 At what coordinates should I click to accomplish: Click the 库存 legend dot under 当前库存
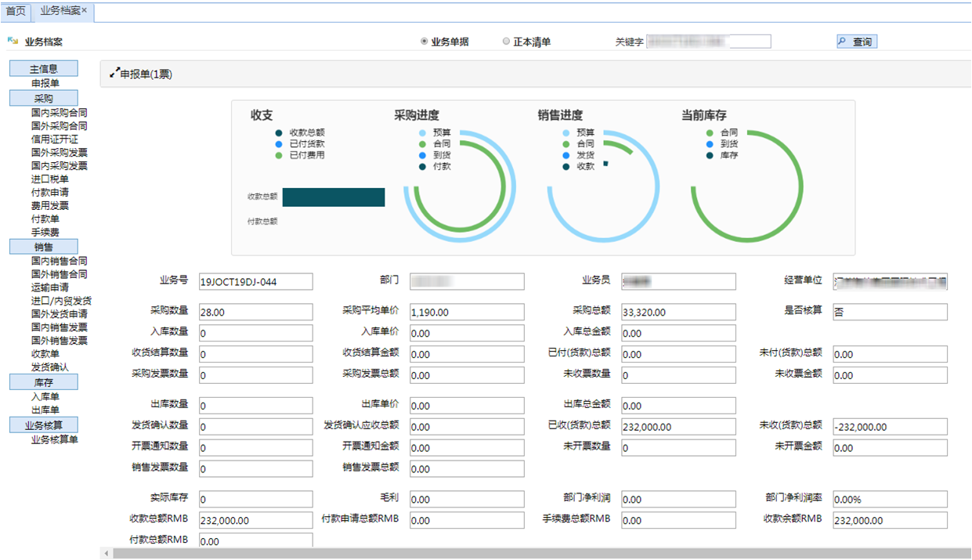click(x=710, y=155)
